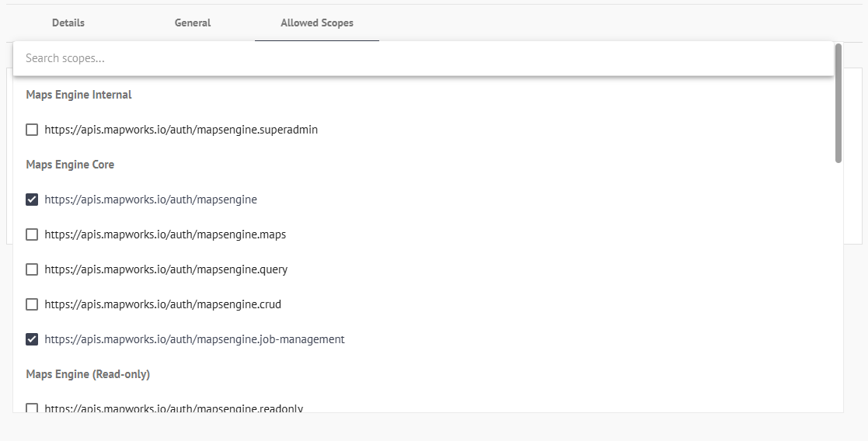Toggle the mapsengine.crud checkbox on
Image resolution: width=868 pixels, height=441 pixels.
click(32, 304)
